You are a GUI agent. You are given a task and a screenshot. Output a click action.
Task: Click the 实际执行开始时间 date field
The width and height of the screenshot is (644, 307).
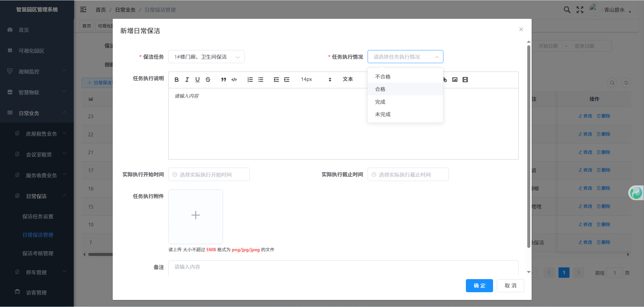209,175
